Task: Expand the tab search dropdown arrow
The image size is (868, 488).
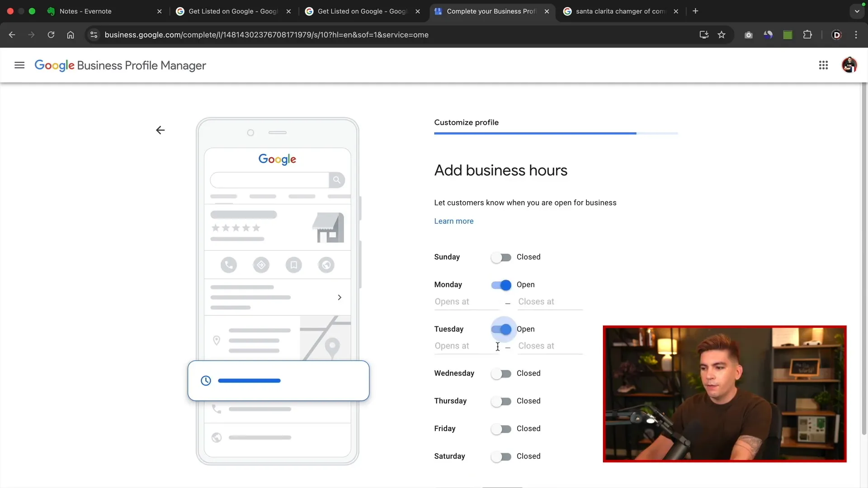Action: coord(857,11)
